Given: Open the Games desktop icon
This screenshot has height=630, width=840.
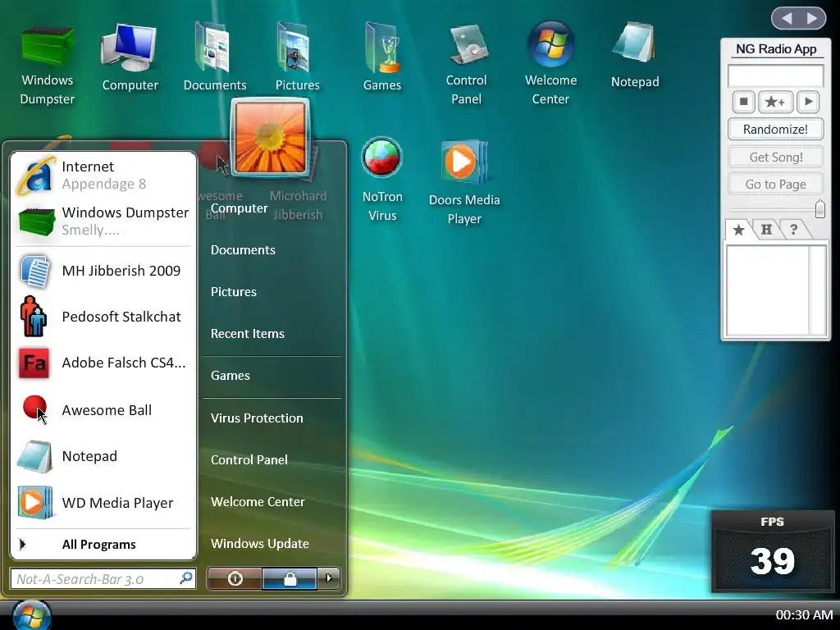Looking at the screenshot, I should [382, 57].
